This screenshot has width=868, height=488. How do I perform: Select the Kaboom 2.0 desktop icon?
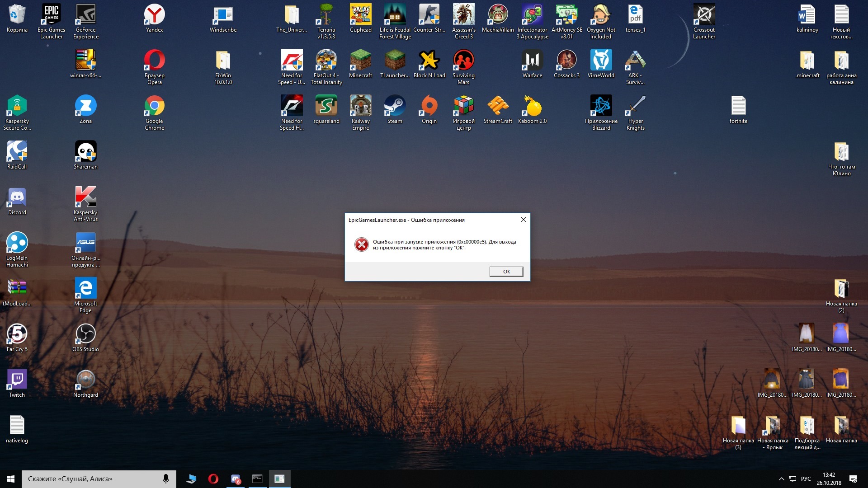533,109
